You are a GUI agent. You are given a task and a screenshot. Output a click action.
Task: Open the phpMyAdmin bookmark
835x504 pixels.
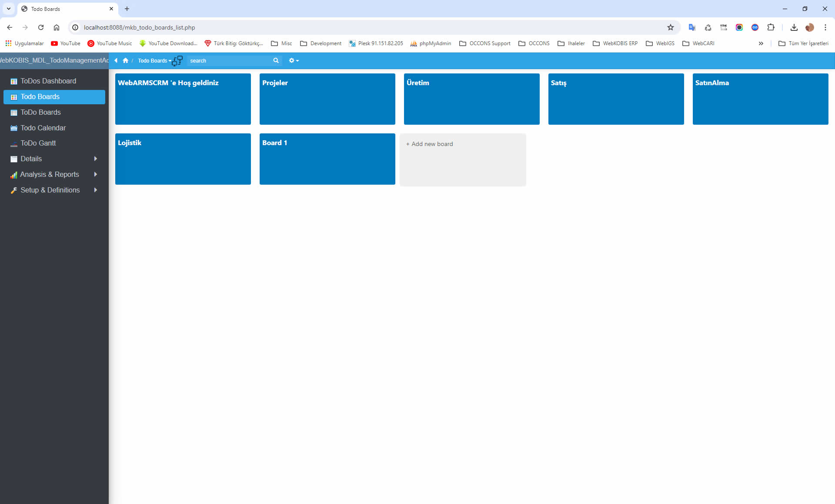(x=431, y=43)
